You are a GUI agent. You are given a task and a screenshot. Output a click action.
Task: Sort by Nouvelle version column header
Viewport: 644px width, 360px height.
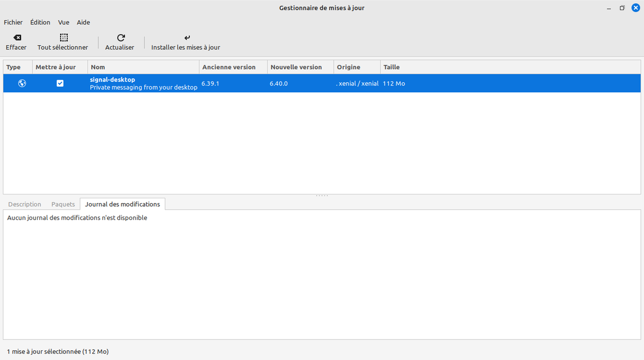pyautogui.click(x=300, y=67)
